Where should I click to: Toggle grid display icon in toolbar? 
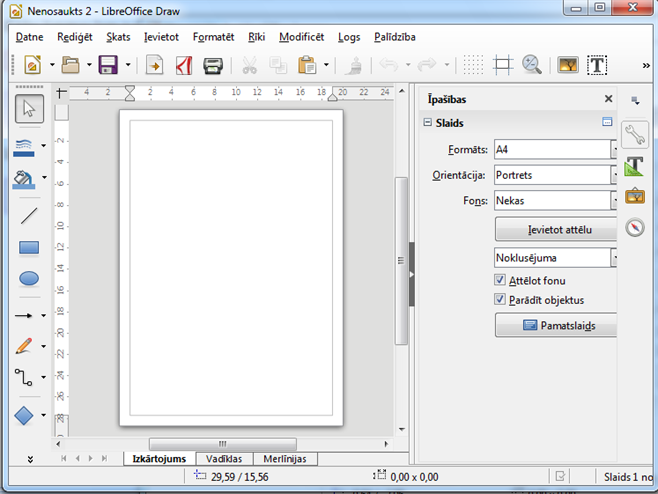click(x=475, y=66)
